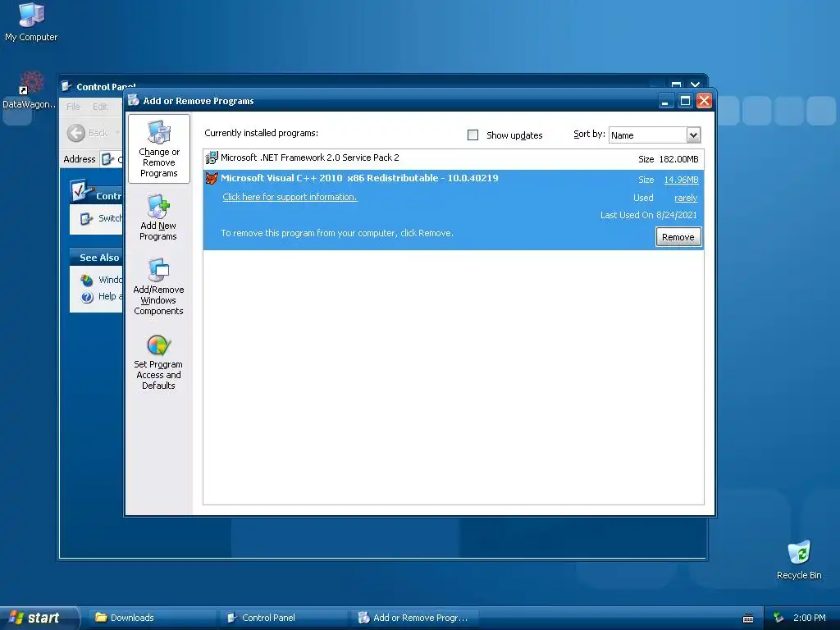This screenshot has width=840, height=630.
Task: Toggle the Show updates checkbox
Action: click(x=472, y=135)
